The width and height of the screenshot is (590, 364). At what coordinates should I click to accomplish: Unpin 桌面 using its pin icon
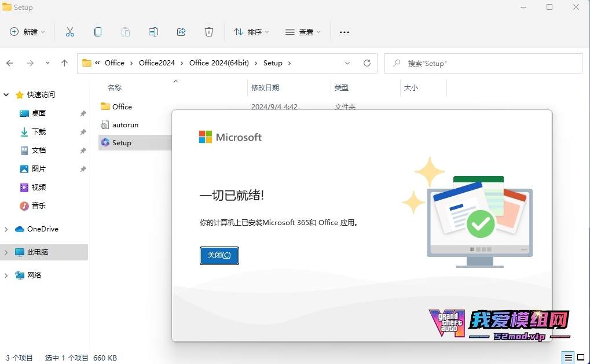(83, 113)
